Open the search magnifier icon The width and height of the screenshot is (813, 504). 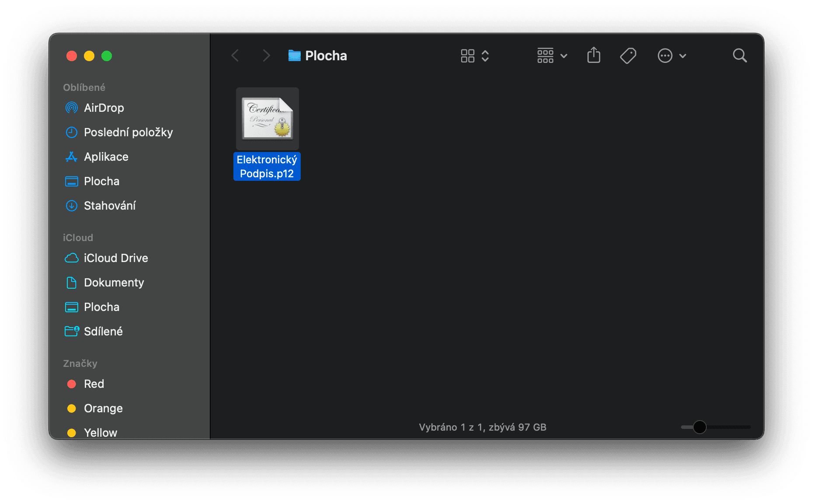pyautogui.click(x=739, y=55)
